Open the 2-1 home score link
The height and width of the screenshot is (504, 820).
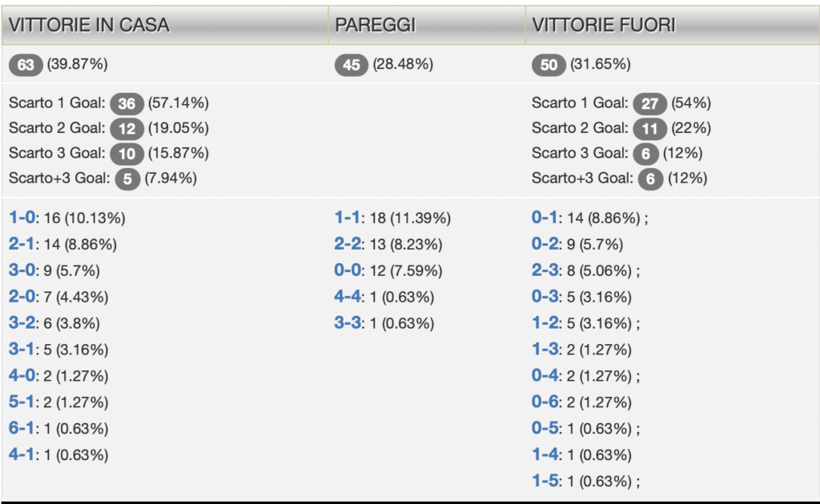[x=22, y=244]
